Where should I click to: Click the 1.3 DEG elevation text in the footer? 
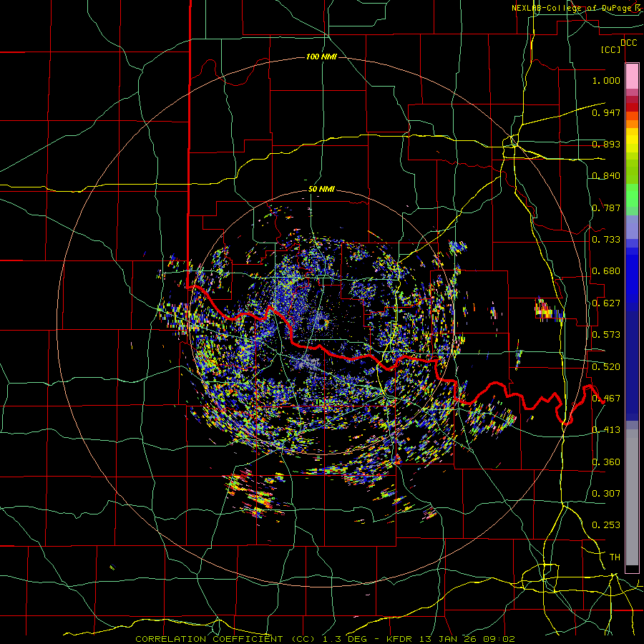point(343,639)
